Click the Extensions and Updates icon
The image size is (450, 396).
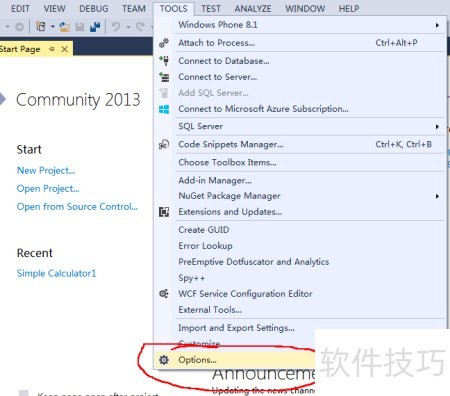point(164,212)
